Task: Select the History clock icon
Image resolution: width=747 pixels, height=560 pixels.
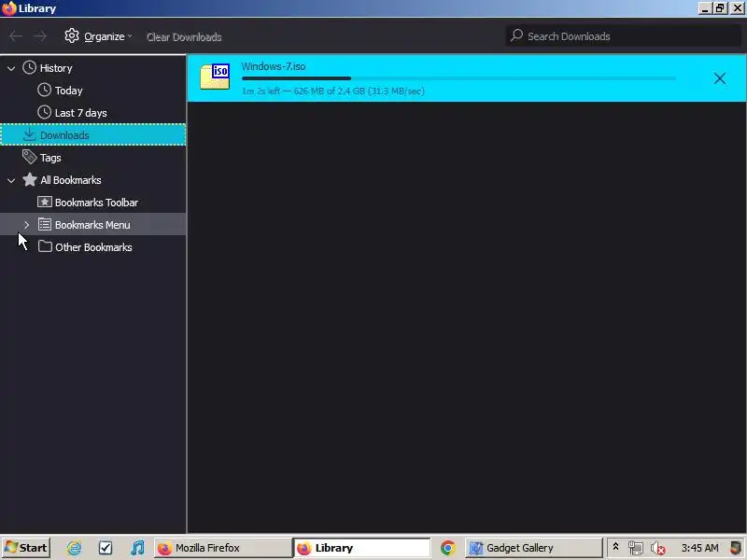Action: pyautogui.click(x=30, y=67)
